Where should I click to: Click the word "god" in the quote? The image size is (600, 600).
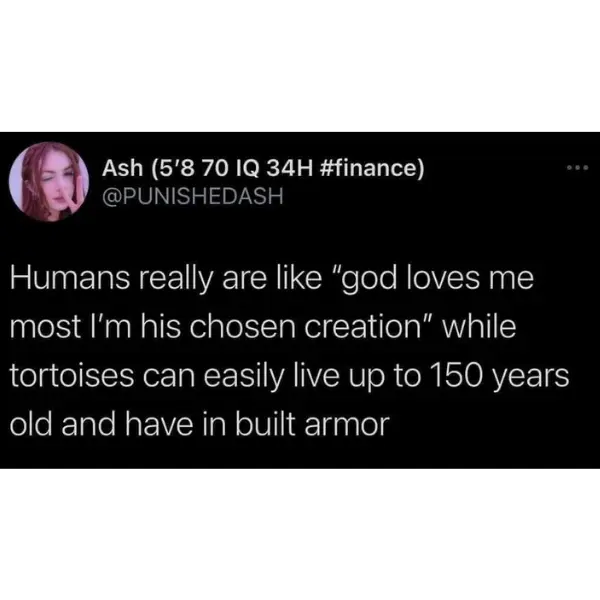pyautogui.click(x=369, y=279)
